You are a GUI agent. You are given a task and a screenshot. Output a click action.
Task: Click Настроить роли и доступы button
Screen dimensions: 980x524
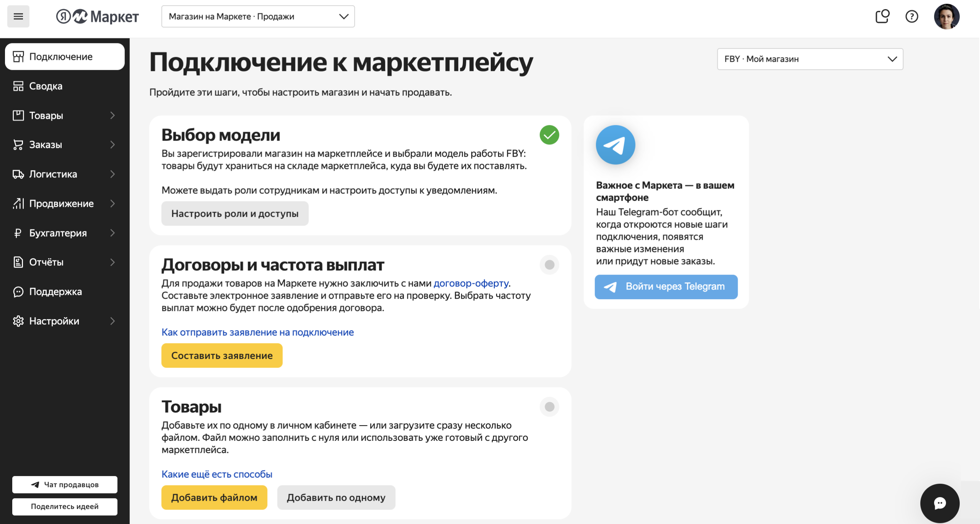click(x=235, y=214)
